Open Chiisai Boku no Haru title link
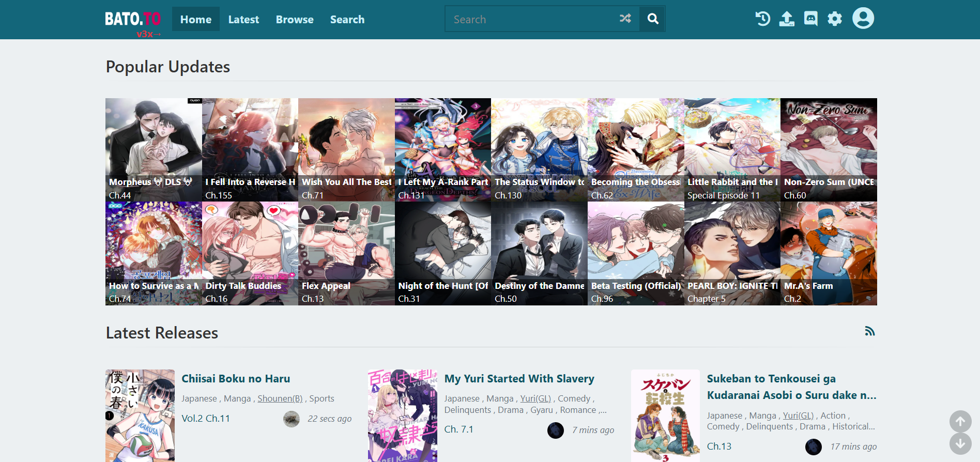The width and height of the screenshot is (980, 462). [x=236, y=378]
